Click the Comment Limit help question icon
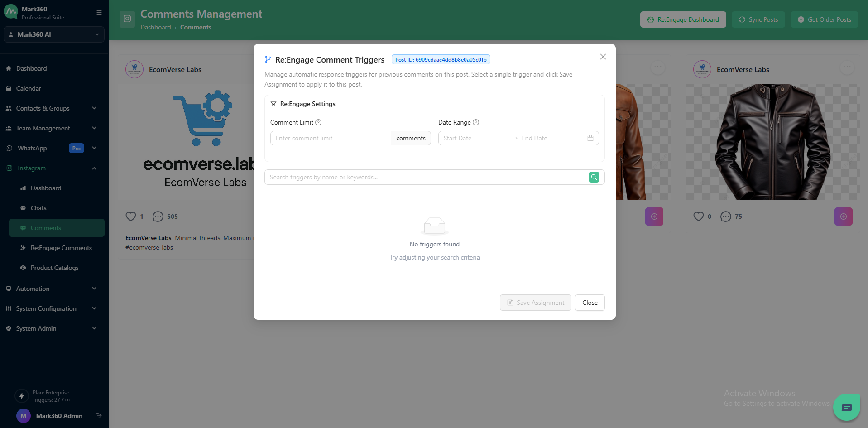The image size is (868, 428). pyautogui.click(x=318, y=122)
